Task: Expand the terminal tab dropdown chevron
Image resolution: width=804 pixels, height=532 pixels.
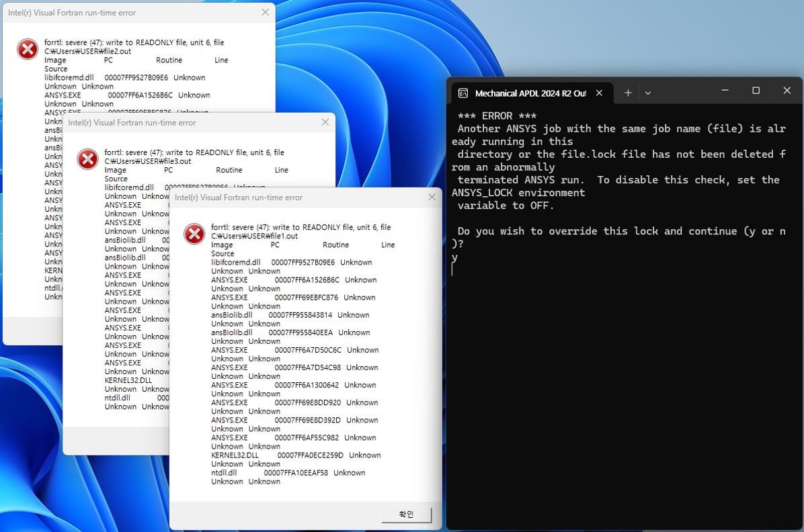Action: point(648,93)
